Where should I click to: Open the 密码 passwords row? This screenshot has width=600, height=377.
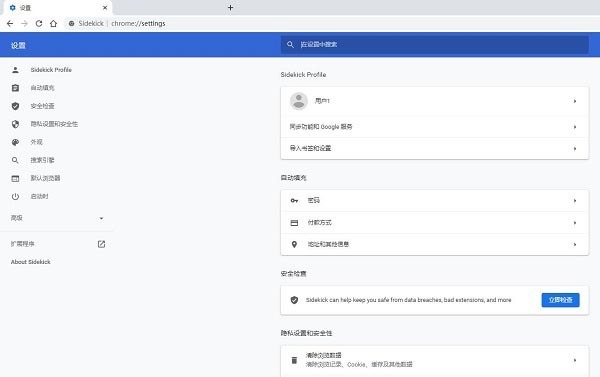[x=435, y=201]
